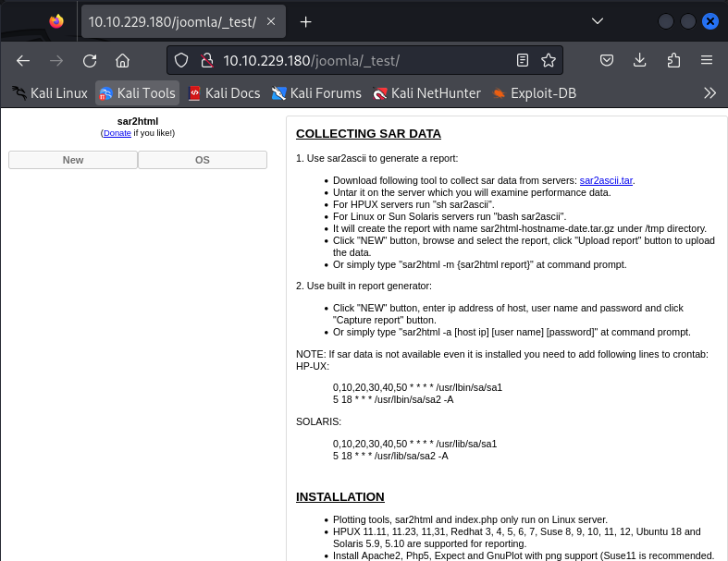Open a new tab with plus button
The height and width of the screenshot is (561, 728).
click(x=305, y=22)
